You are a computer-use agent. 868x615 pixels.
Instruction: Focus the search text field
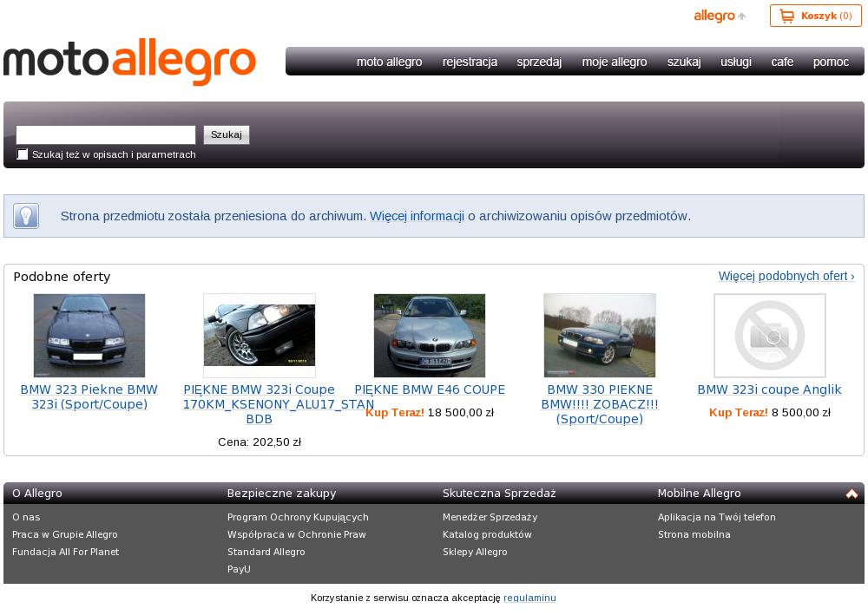[x=106, y=135]
